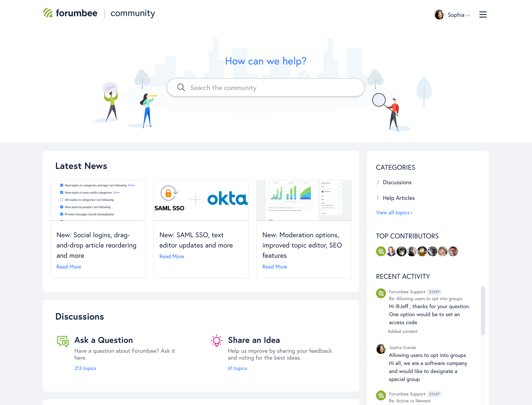Open View all topics

[393, 212]
